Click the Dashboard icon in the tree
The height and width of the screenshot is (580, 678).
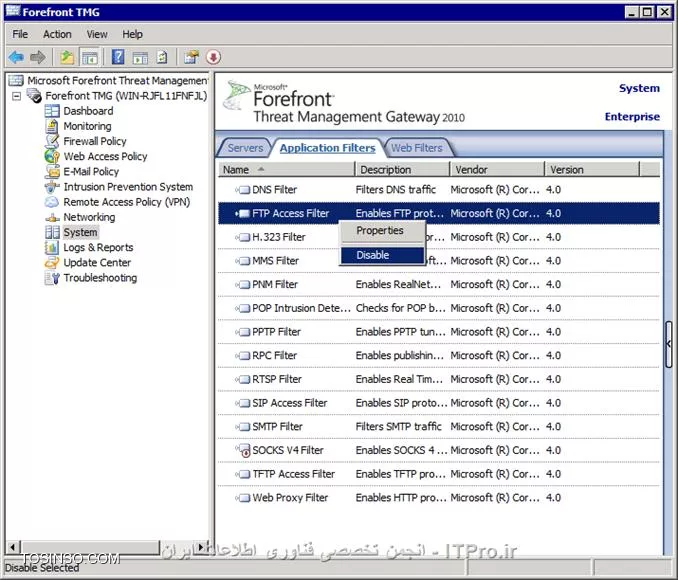point(52,111)
